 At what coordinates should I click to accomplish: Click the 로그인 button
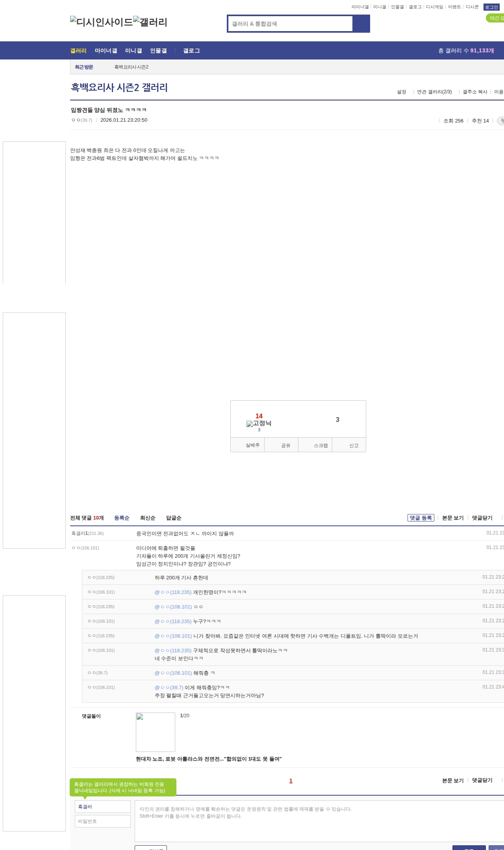click(x=491, y=7)
